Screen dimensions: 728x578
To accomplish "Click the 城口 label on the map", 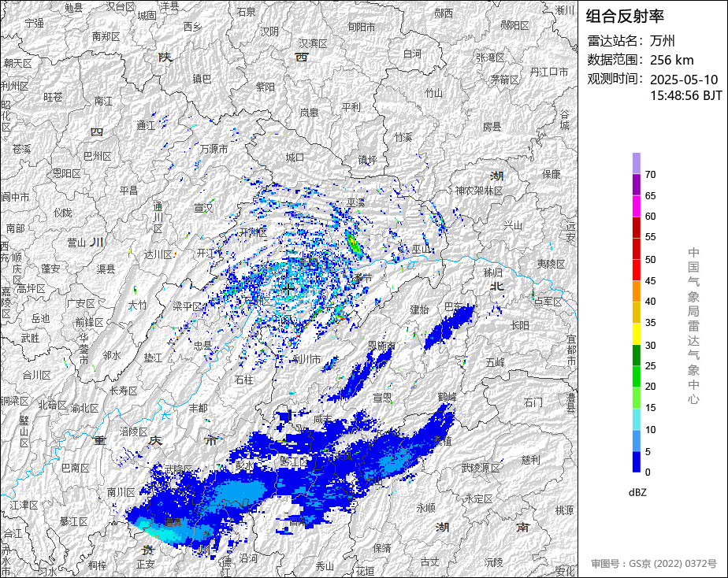I will click(295, 158).
